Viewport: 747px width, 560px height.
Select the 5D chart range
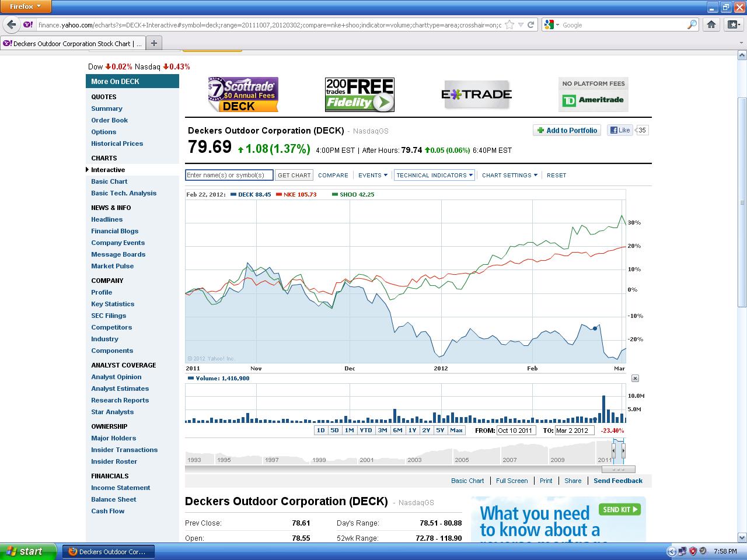334,430
